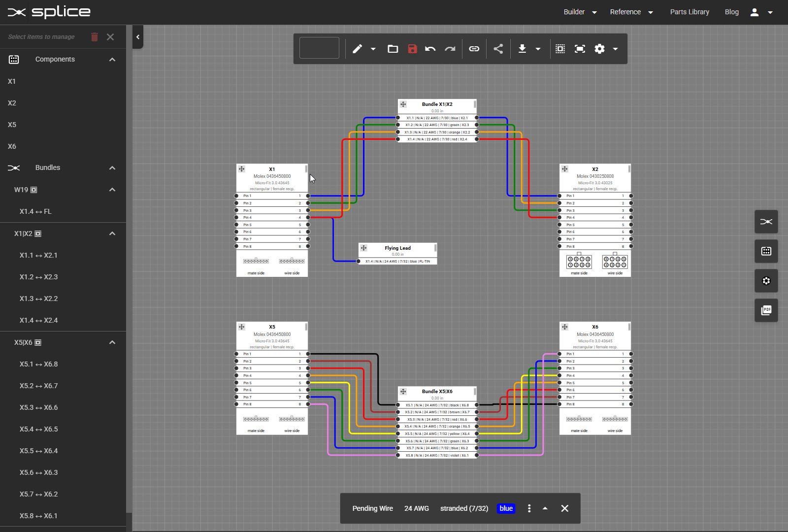Screen dimensions: 788x532
Task: Change the pending wire's blue color
Action: pos(506,508)
